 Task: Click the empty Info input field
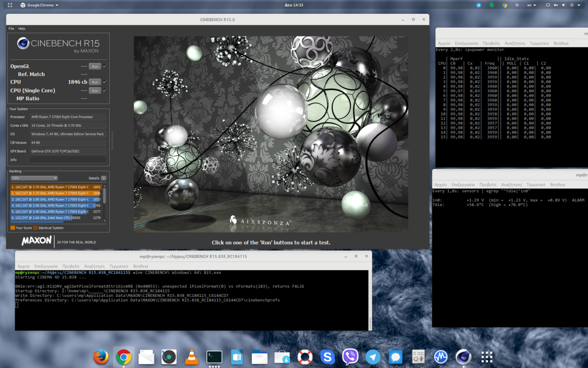(x=68, y=160)
